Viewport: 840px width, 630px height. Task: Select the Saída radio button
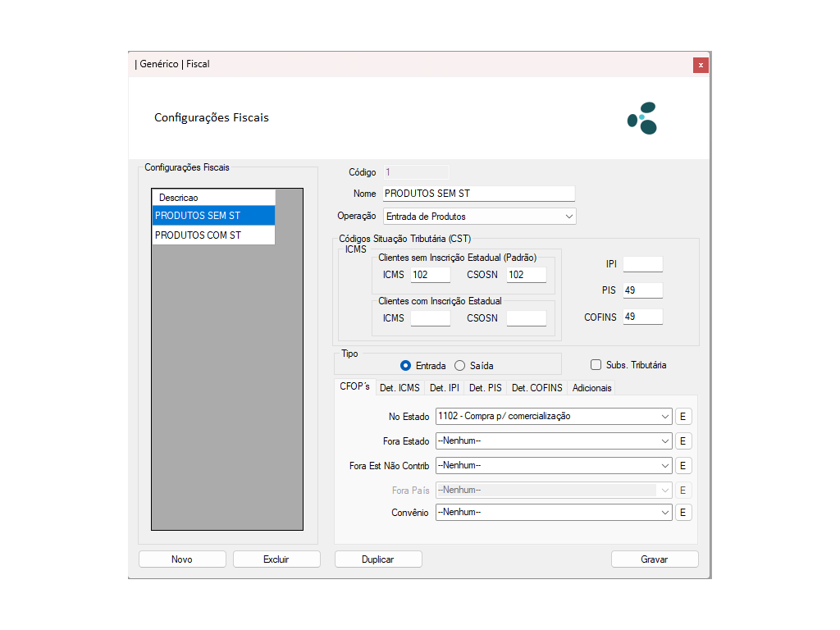pos(459,366)
